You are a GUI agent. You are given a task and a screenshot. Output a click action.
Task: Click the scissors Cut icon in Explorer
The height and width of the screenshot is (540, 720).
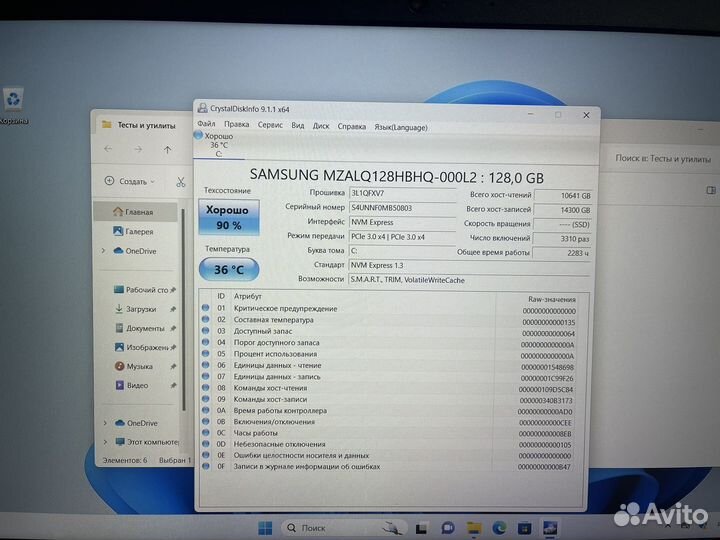pos(180,182)
